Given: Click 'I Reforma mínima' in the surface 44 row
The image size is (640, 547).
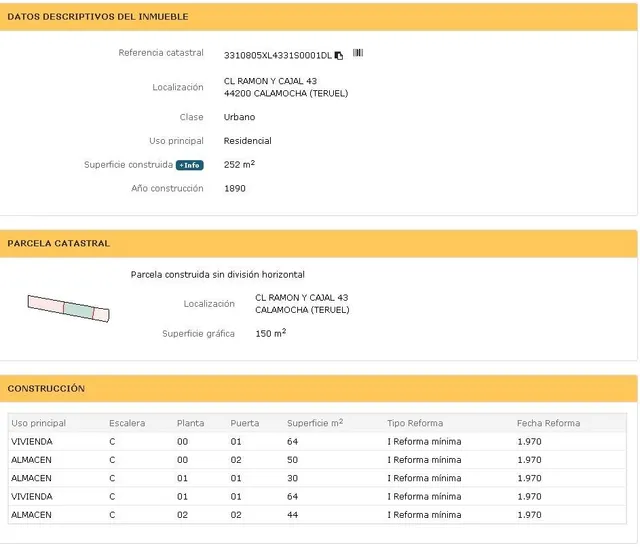Looking at the screenshot, I should click(424, 515).
